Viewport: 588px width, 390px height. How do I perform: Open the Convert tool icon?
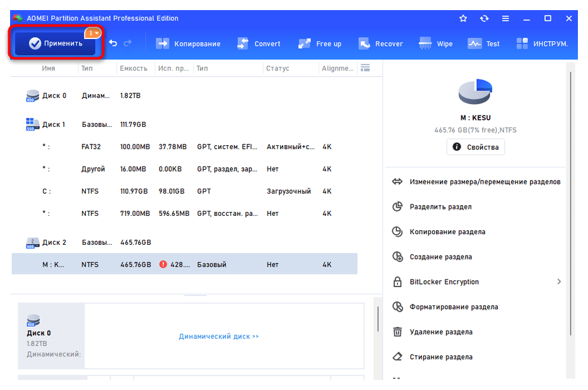(x=243, y=44)
